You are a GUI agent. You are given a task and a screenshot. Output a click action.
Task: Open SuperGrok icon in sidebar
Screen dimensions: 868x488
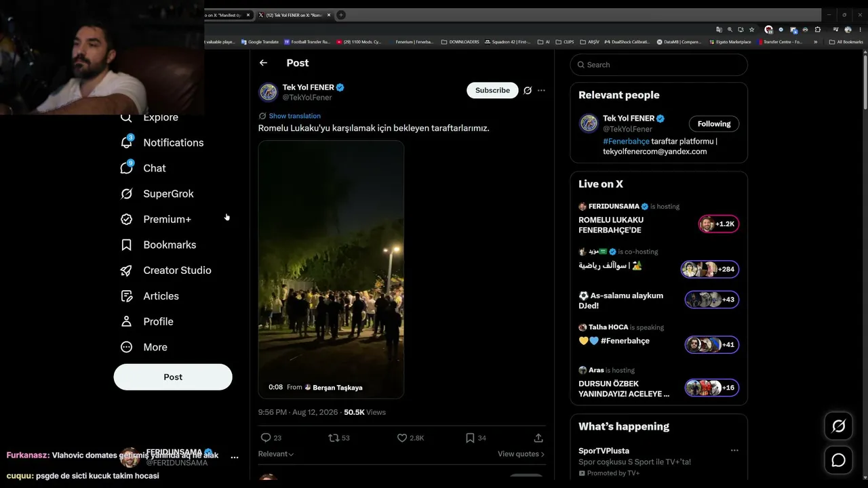pos(126,194)
